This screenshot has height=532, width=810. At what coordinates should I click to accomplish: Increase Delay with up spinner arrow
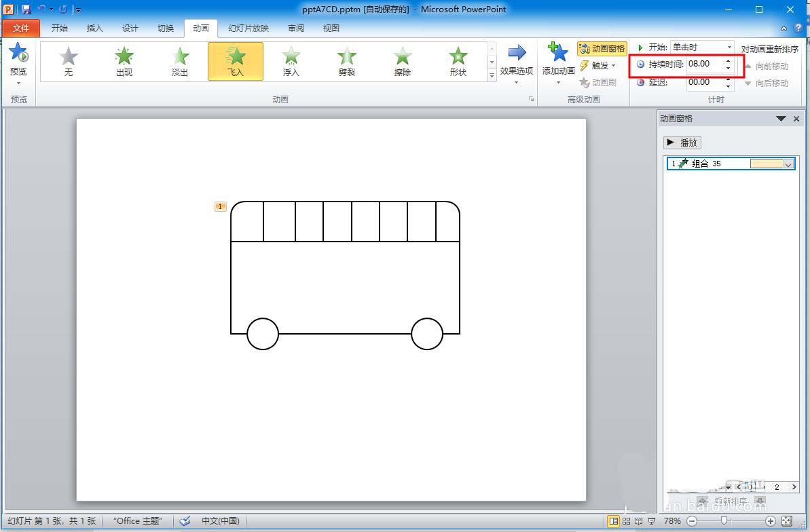pyautogui.click(x=729, y=79)
